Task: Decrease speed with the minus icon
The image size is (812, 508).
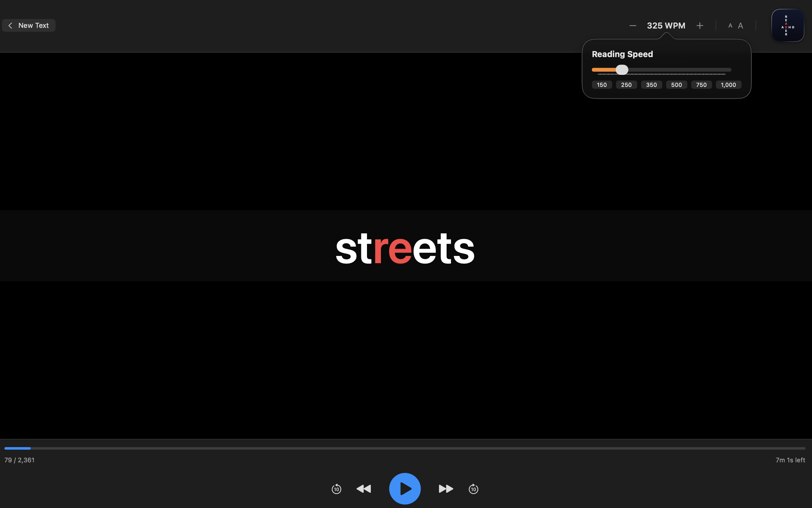Action: click(632, 26)
